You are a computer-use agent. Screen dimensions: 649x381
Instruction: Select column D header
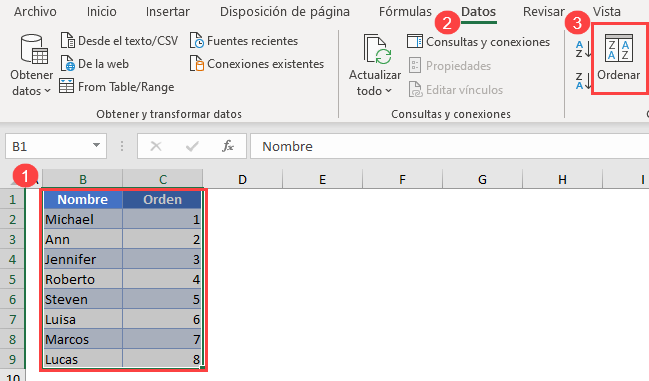click(242, 180)
